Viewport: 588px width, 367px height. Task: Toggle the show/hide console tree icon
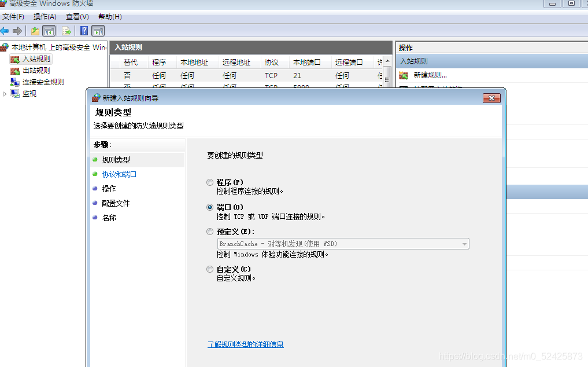[x=49, y=31]
